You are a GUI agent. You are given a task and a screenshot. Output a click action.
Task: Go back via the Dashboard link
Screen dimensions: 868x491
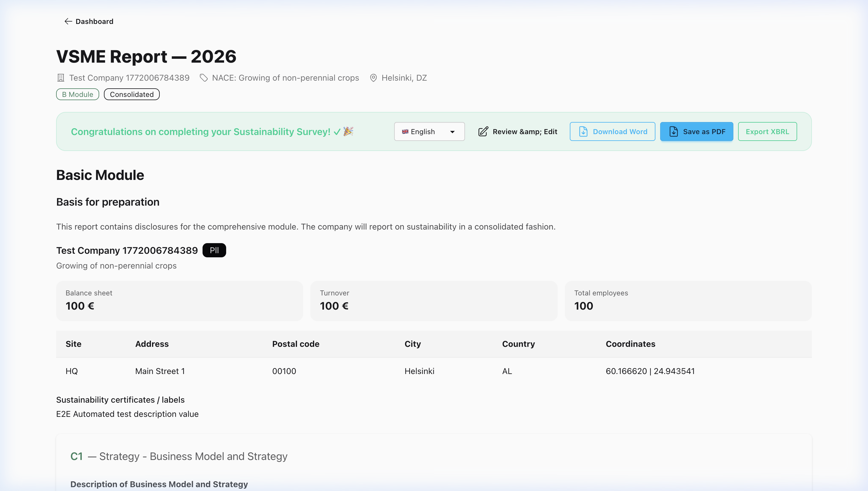point(94,21)
